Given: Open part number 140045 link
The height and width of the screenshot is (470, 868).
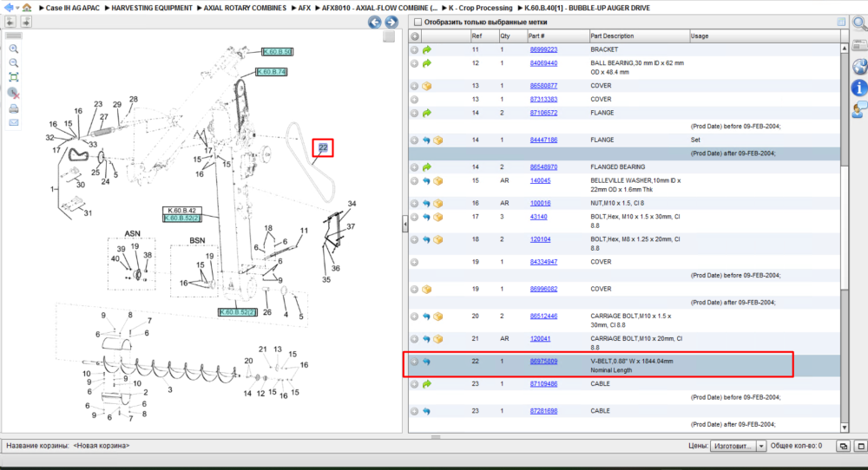Looking at the screenshot, I should [x=540, y=181].
